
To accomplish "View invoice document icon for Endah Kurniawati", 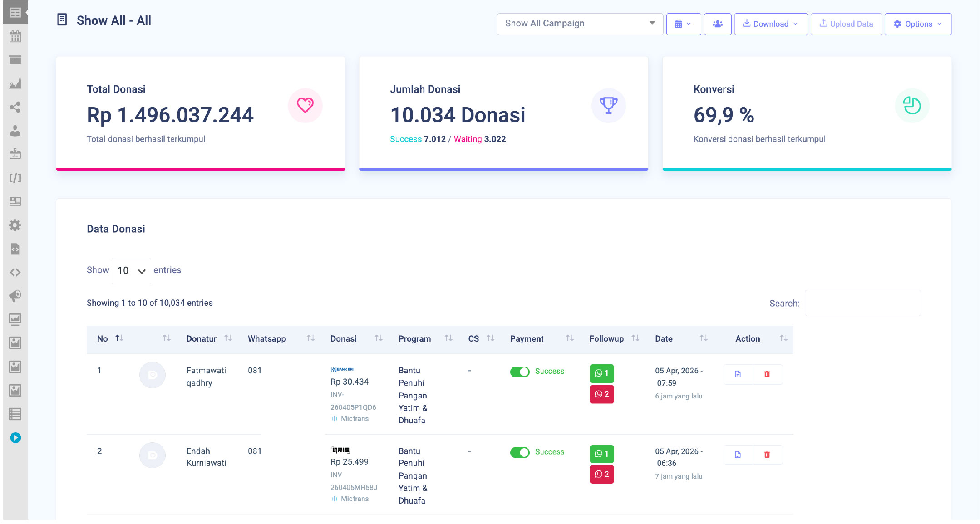I will pyautogui.click(x=738, y=455).
